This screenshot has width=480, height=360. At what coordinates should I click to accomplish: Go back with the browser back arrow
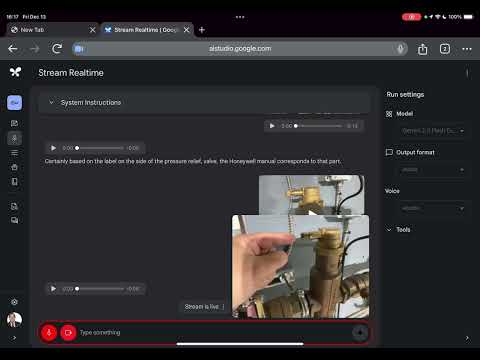(13, 49)
